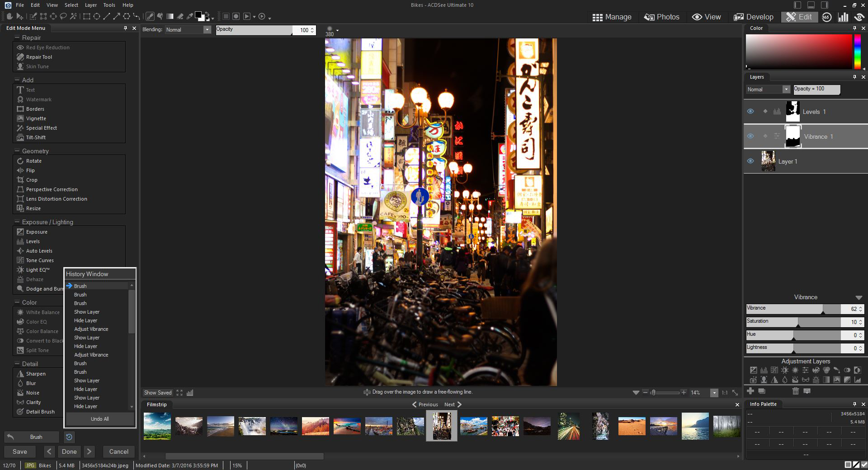Select the Ellipse shape tool
This screenshot has height=470, width=868.
pyautogui.click(x=97, y=16)
